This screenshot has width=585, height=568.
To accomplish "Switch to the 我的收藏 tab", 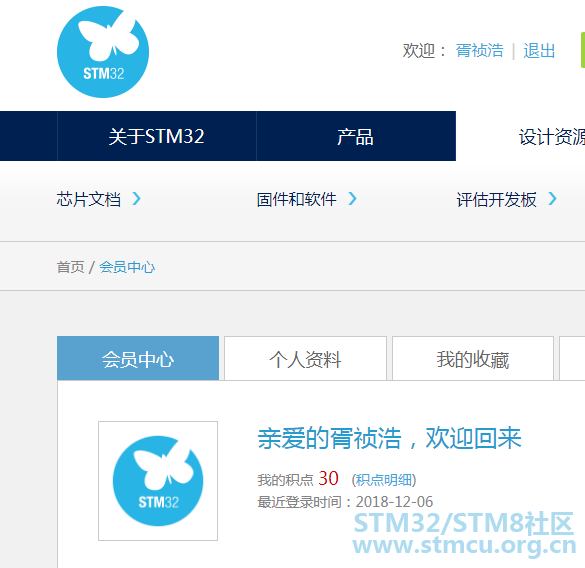I will pos(473,358).
